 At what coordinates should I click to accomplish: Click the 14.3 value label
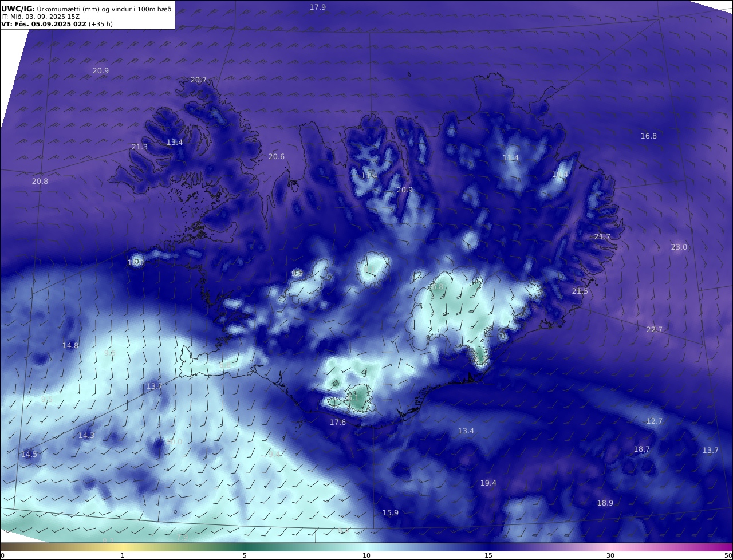[x=86, y=436]
